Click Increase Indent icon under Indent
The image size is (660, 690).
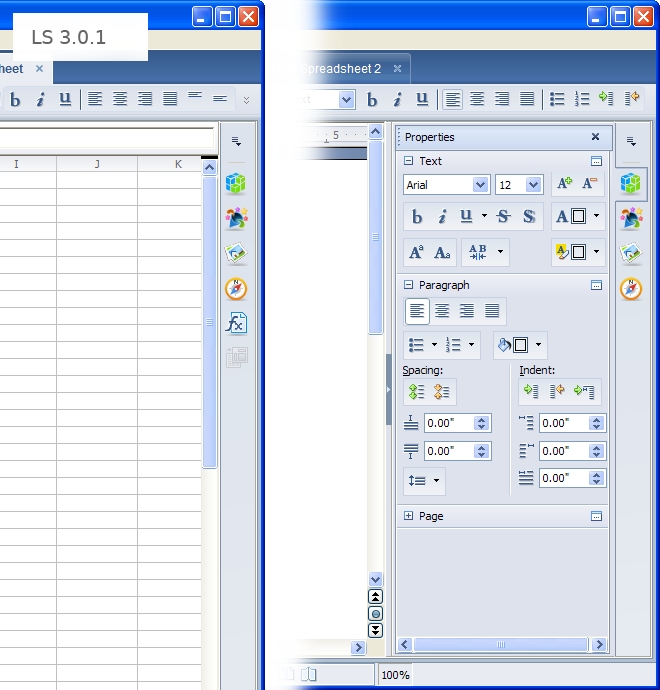pyautogui.click(x=531, y=390)
